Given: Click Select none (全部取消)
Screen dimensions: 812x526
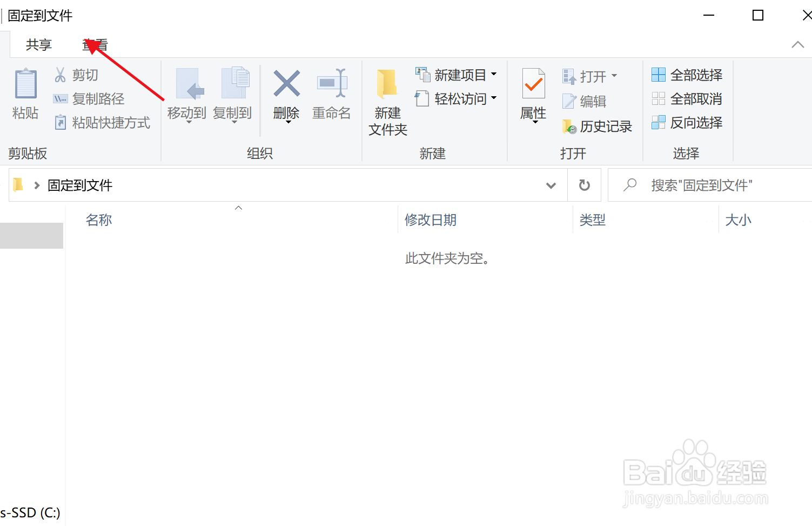Looking at the screenshot, I should point(687,98).
